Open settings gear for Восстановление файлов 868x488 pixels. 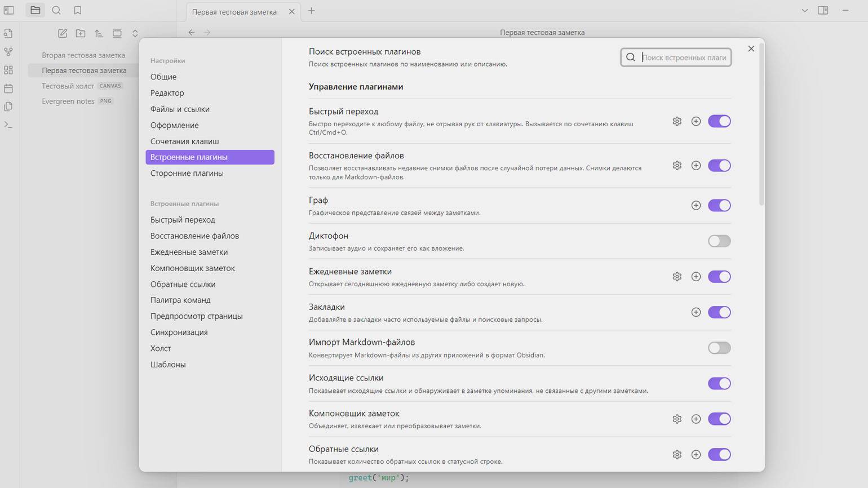point(677,166)
